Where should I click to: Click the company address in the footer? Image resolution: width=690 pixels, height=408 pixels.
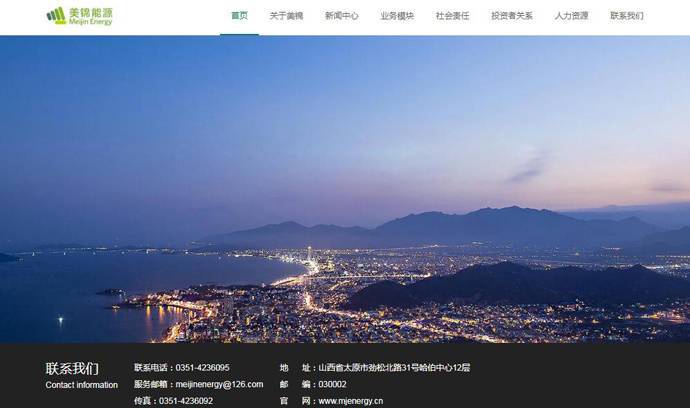(393, 368)
